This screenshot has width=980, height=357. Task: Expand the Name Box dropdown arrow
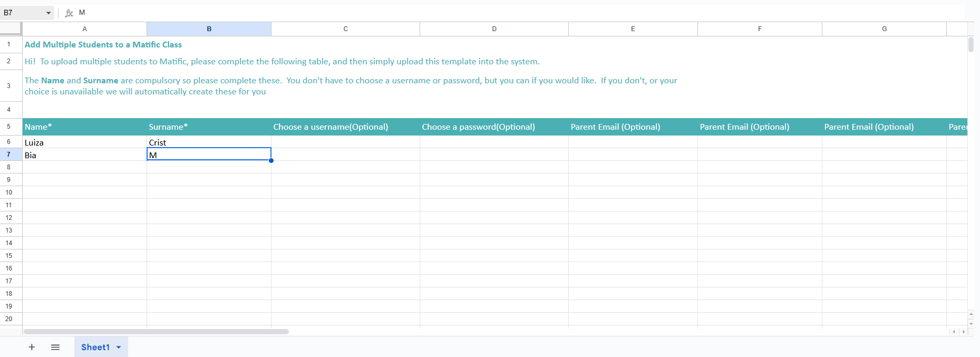click(x=48, y=13)
